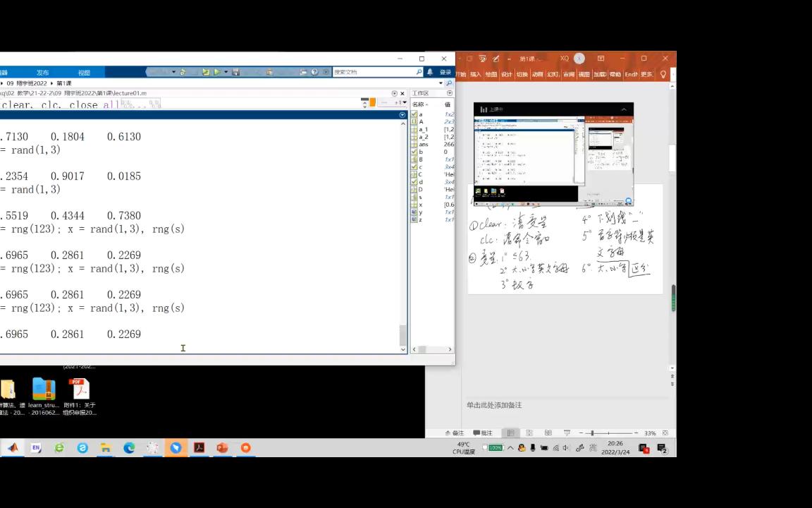
Task: Click the zoom slider showing 33%
Action: coord(592,433)
